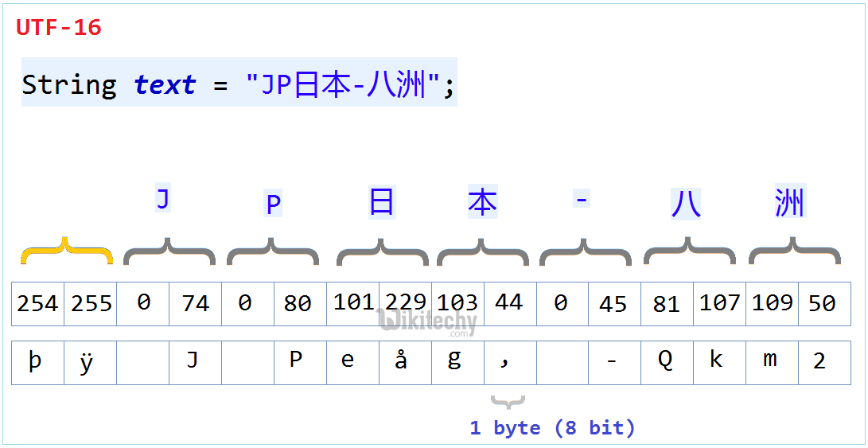Screen dimensions: 868x448
Task: Click the gray brace below 洲 label
Action: click(794, 251)
